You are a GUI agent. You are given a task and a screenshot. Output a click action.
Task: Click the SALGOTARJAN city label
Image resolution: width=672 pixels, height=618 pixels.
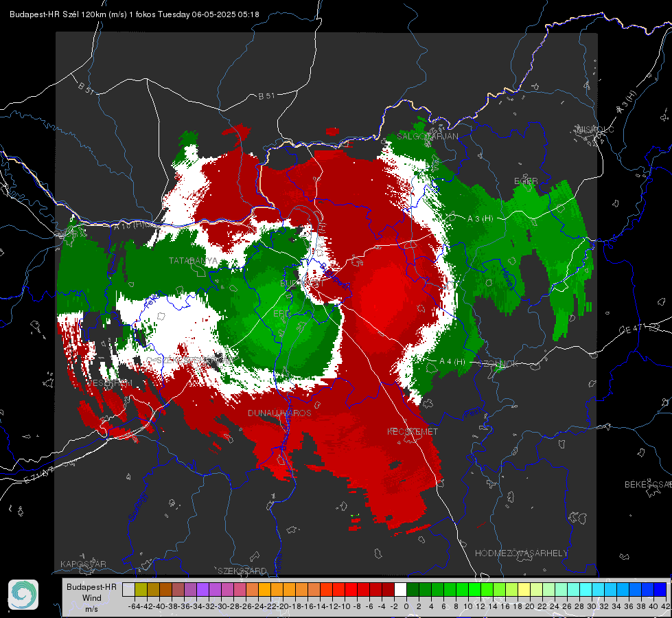(x=427, y=137)
